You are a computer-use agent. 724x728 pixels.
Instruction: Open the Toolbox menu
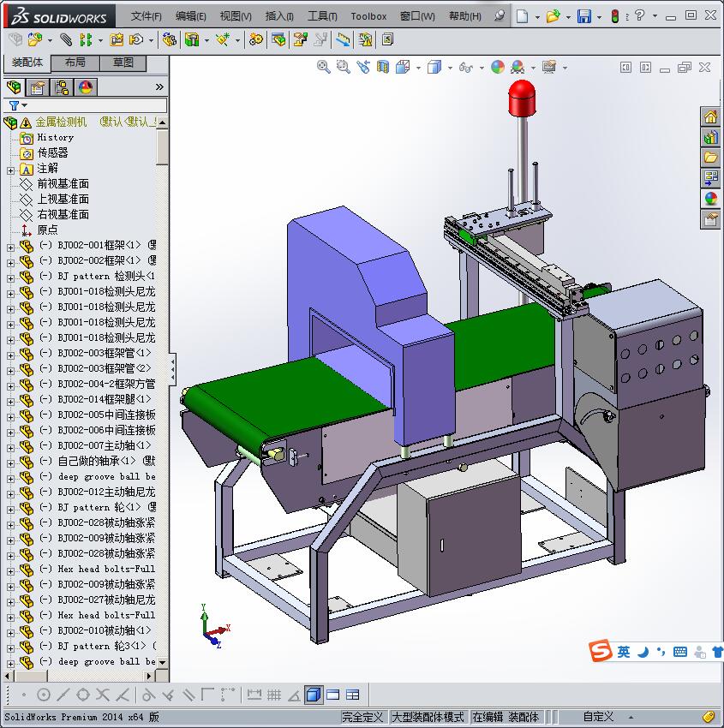[x=368, y=16]
